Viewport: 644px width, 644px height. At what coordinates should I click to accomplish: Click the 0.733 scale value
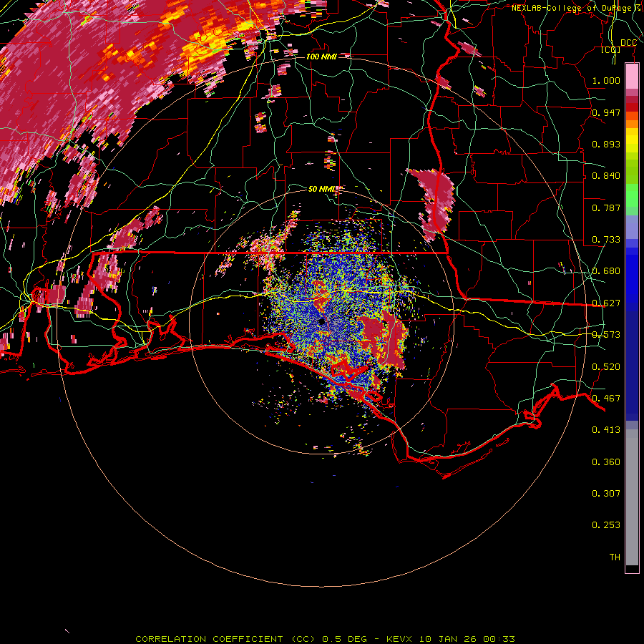(606, 240)
